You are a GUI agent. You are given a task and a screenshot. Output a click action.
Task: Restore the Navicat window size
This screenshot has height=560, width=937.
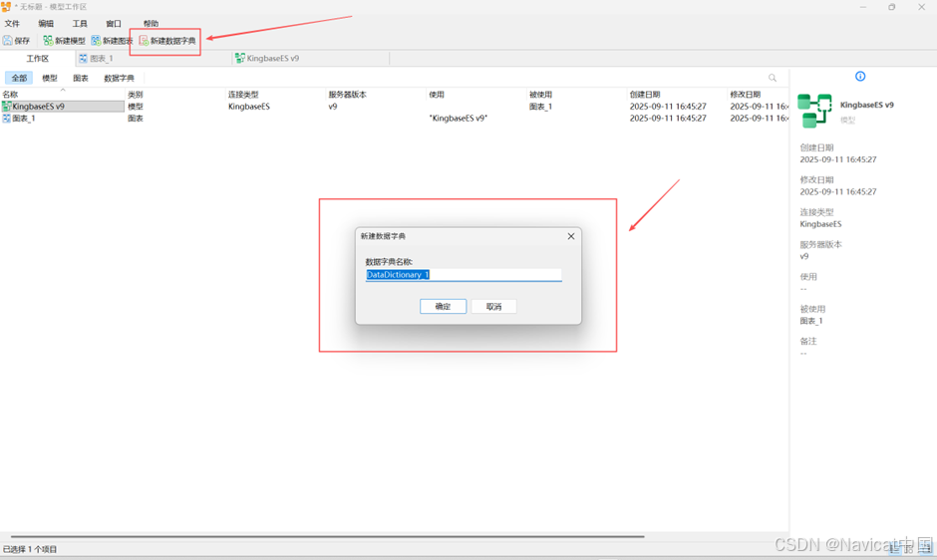pos(891,7)
